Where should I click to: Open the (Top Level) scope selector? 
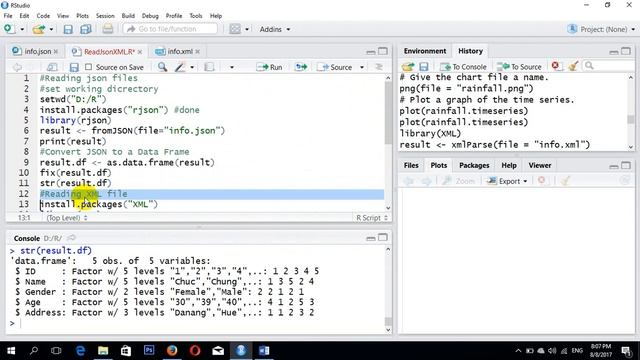[x=67, y=218]
